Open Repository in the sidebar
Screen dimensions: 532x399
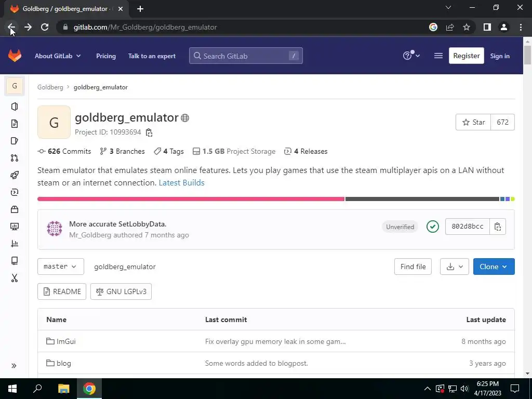pyautogui.click(x=14, y=124)
